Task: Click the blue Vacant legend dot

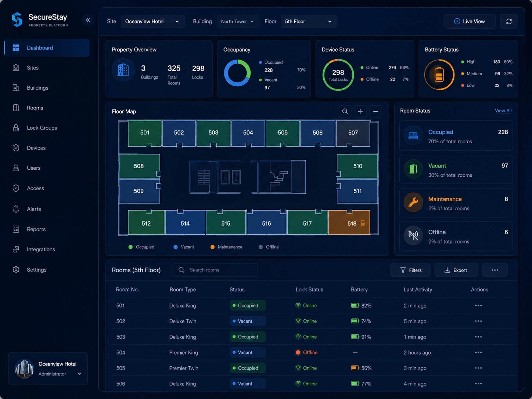Action: [176, 247]
